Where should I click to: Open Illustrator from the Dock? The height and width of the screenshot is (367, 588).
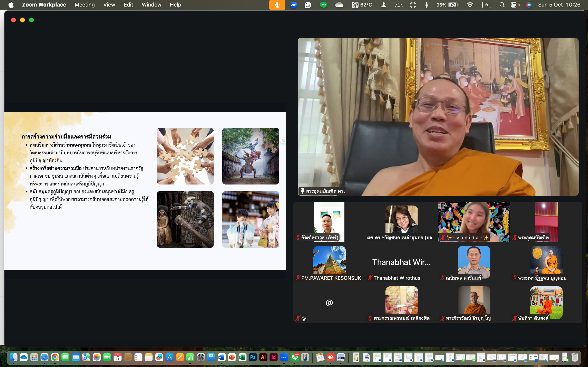pyautogui.click(x=263, y=357)
